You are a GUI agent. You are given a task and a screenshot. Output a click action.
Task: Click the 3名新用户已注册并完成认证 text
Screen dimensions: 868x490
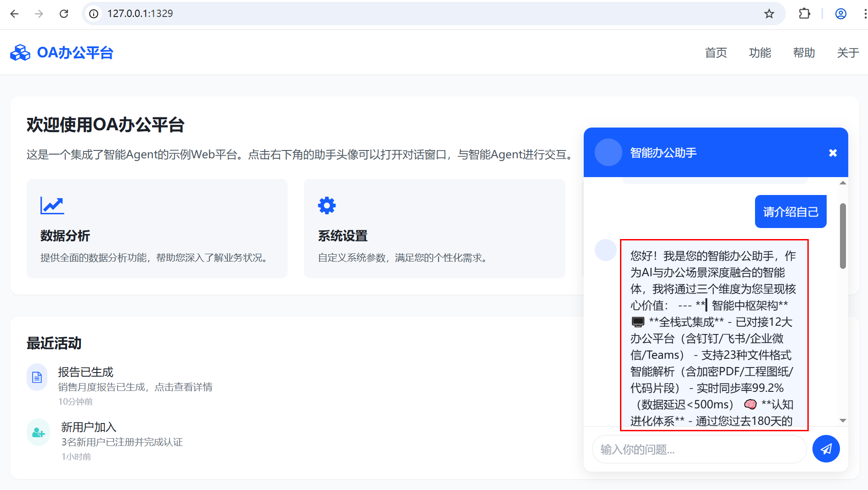pyautogui.click(x=122, y=442)
